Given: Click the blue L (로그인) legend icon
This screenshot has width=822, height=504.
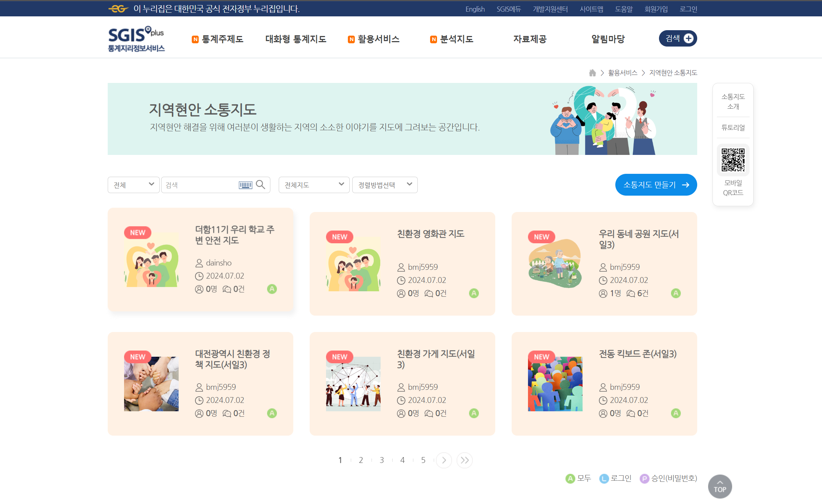Looking at the screenshot, I should 604,478.
